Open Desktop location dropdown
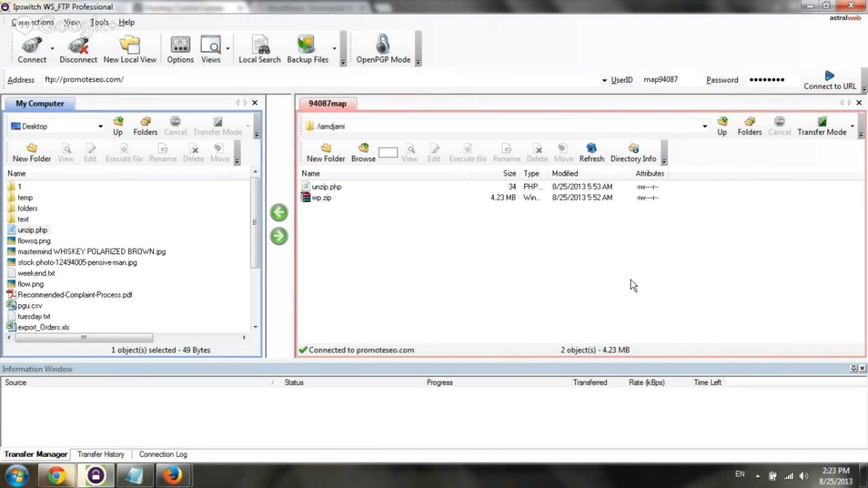This screenshot has width=868, height=488. [100, 127]
